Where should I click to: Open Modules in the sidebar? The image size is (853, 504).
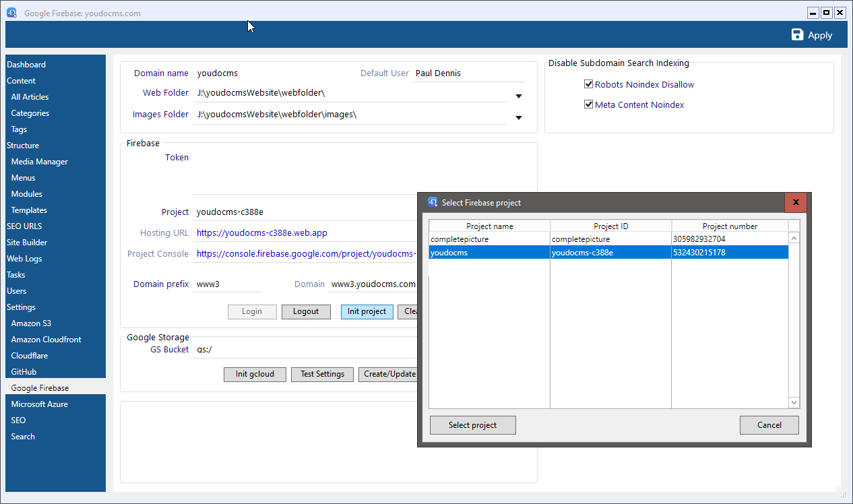click(x=26, y=194)
